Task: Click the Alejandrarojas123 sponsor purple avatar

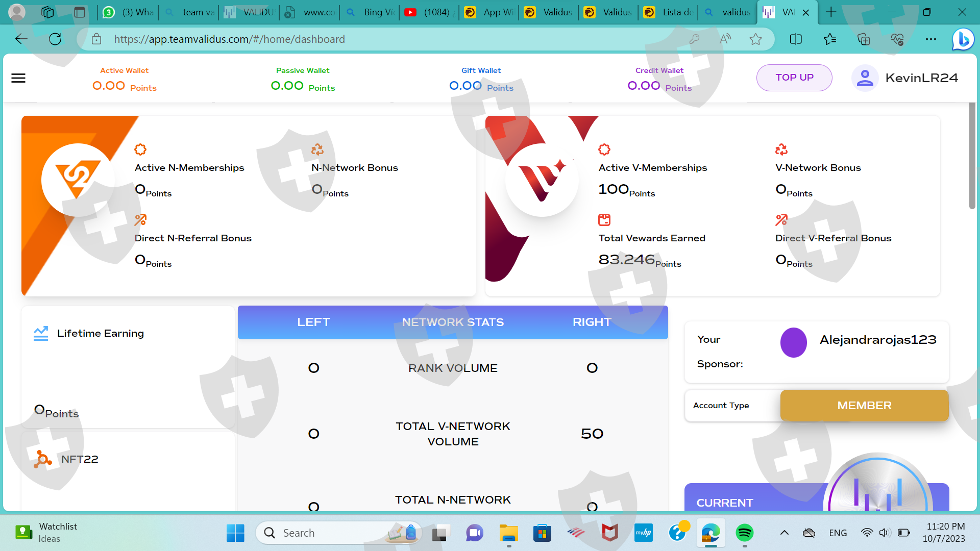Action: (x=793, y=342)
